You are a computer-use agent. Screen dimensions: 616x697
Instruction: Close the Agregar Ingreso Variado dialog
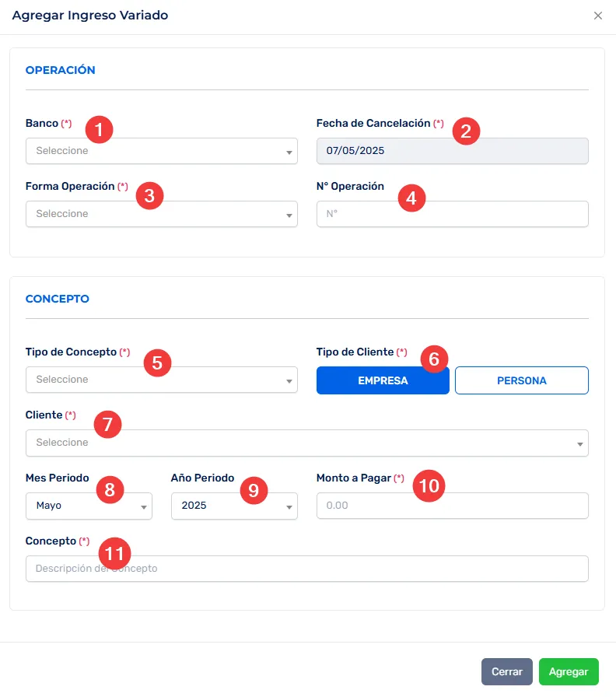597,16
